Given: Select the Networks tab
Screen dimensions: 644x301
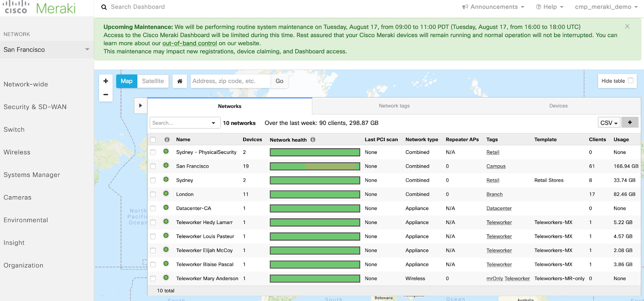Looking at the screenshot, I should coord(230,106).
